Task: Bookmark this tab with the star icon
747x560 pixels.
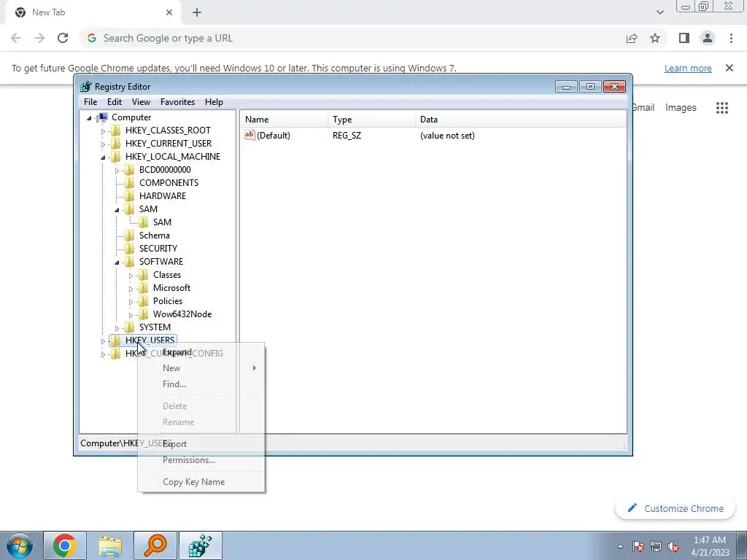Action: 655,38
